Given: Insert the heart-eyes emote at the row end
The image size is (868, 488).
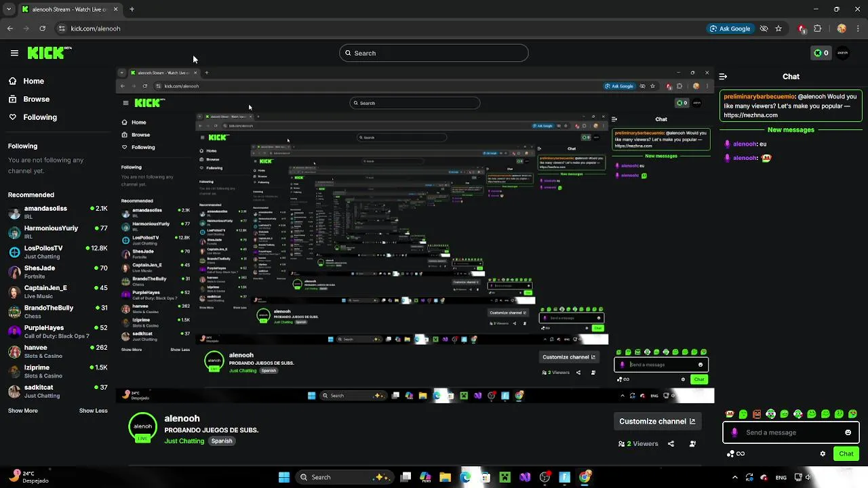Looking at the screenshot, I should click(853, 414).
